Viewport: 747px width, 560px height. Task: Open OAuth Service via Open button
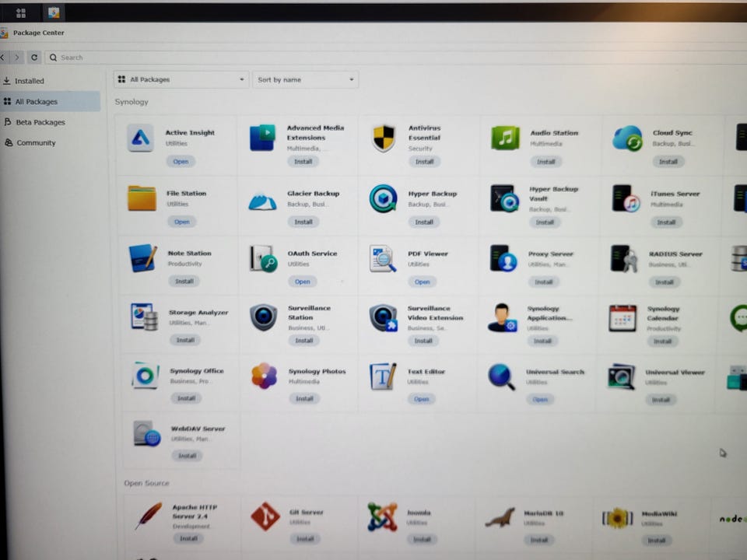tap(303, 282)
